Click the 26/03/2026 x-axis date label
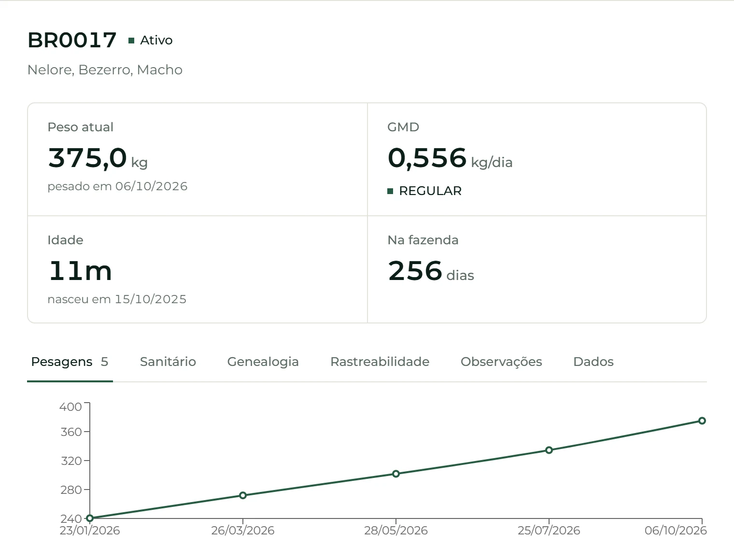This screenshot has height=560, width=734. (243, 531)
